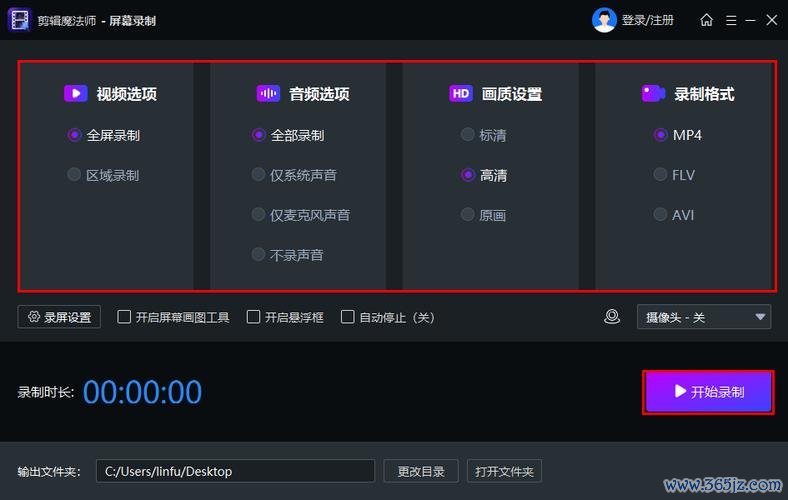Click 登录/注册 link

[x=647, y=20]
